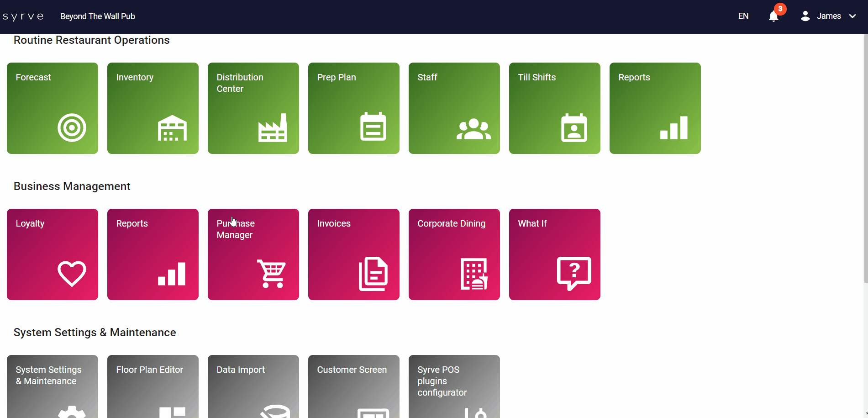Image resolution: width=868 pixels, height=418 pixels.
Task: Open the What If question bubble icon
Action: 574,274
